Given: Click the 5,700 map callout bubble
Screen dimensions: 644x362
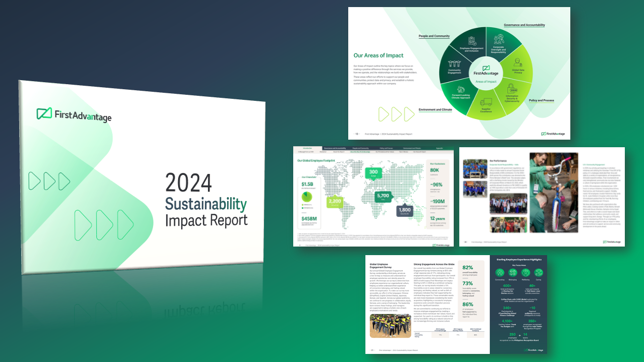Looking at the screenshot, I should pyautogui.click(x=383, y=197).
